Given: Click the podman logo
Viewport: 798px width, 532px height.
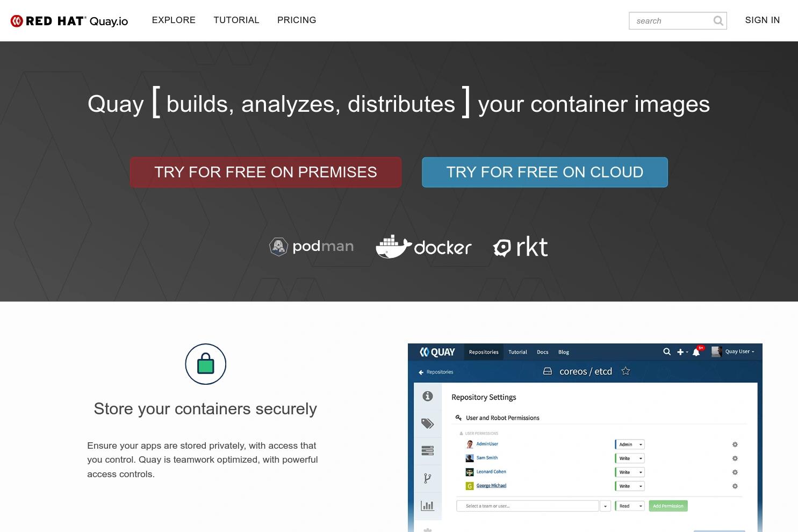Looking at the screenshot, I should point(312,247).
